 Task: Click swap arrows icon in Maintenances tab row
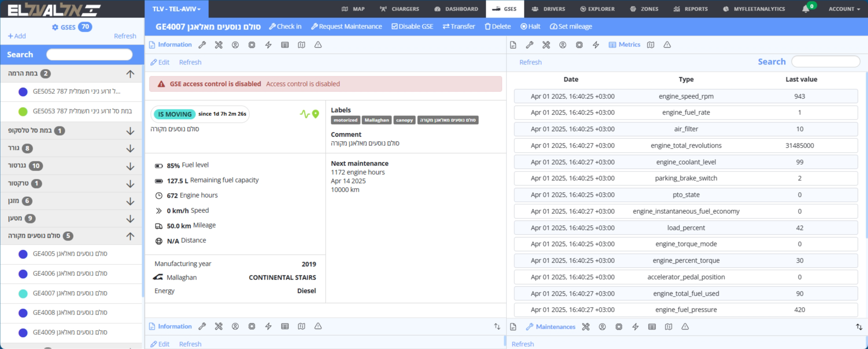click(x=859, y=327)
